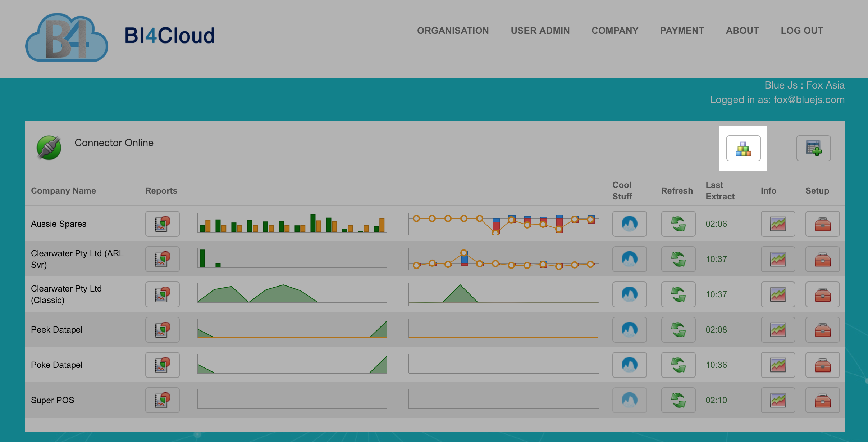
Task: Open Info chart for Clearwater (ARL Svr)
Action: pyautogui.click(x=778, y=259)
